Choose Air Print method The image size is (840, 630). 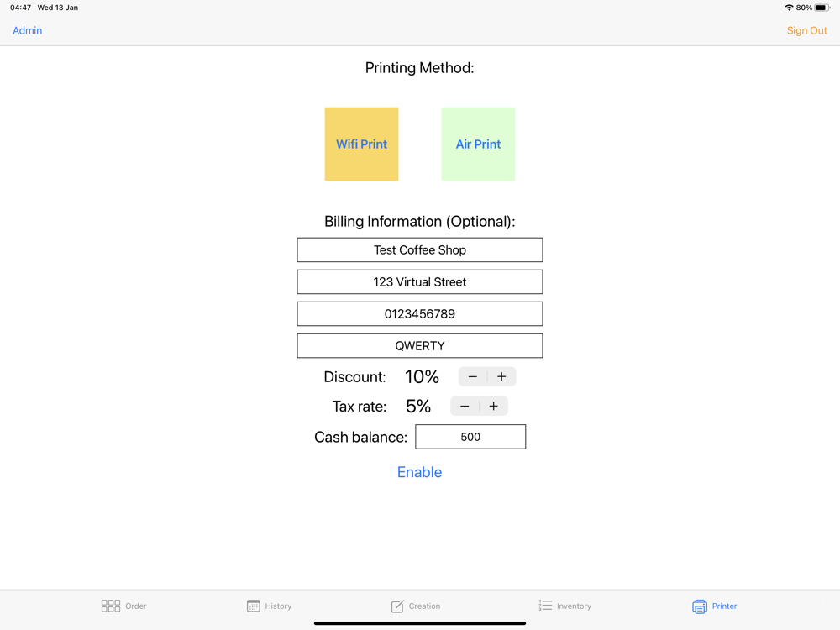point(479,144)
